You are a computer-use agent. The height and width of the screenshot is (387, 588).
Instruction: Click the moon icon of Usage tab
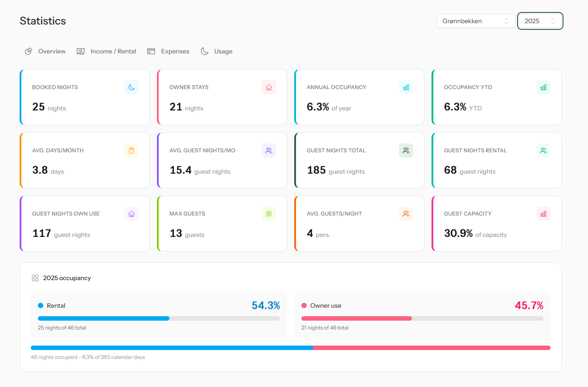[205, 51]
